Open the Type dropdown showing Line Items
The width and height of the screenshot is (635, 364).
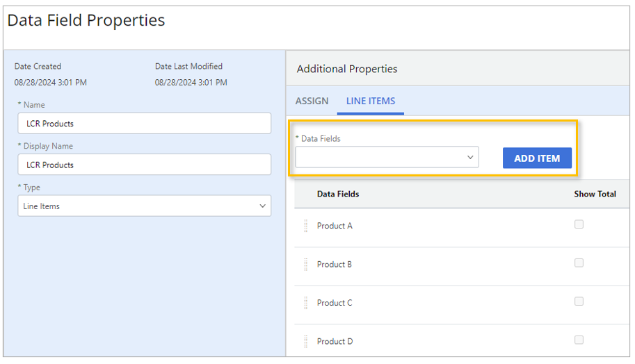144,206
